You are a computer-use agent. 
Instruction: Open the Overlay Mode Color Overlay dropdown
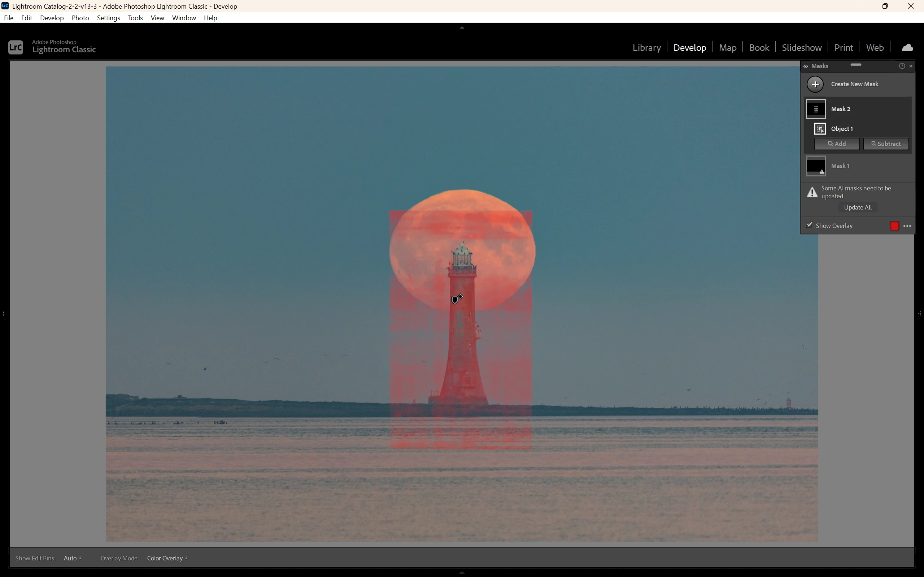click(167, 558)
